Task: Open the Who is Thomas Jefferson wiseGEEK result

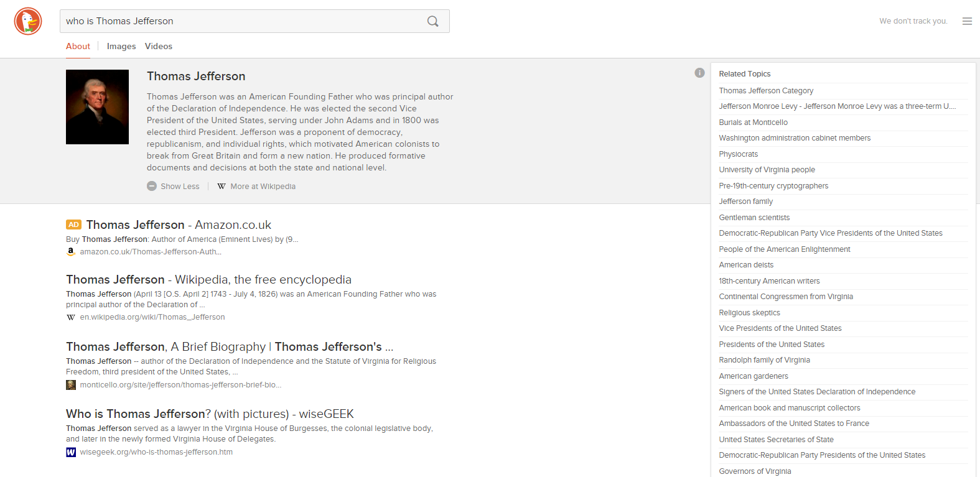Action: 210,414
